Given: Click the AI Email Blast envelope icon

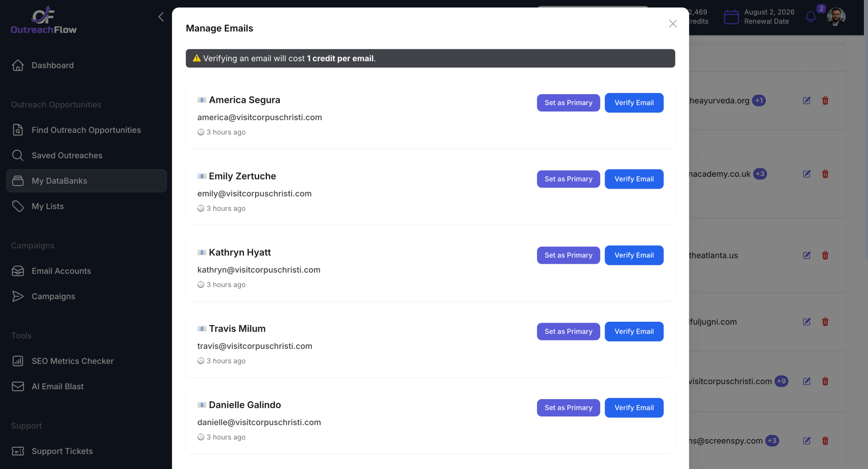Looking at the screenshot, I should click(x=18, y=387).
